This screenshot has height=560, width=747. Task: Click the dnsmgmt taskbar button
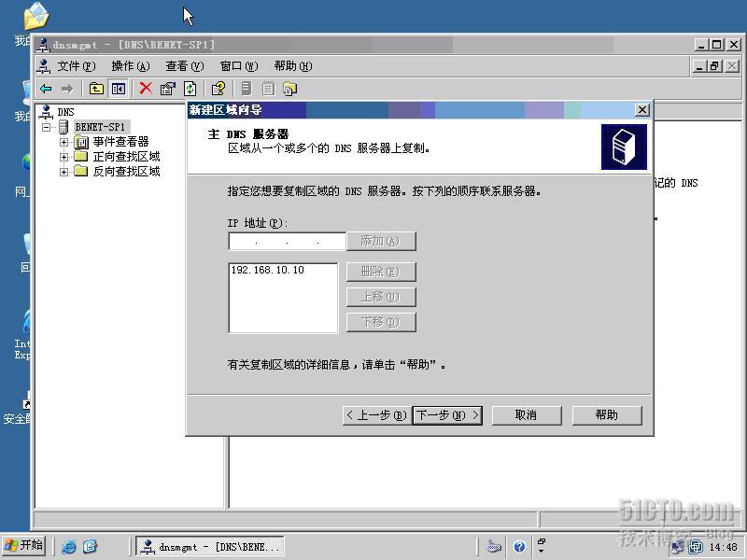click(x=210, y=546)
